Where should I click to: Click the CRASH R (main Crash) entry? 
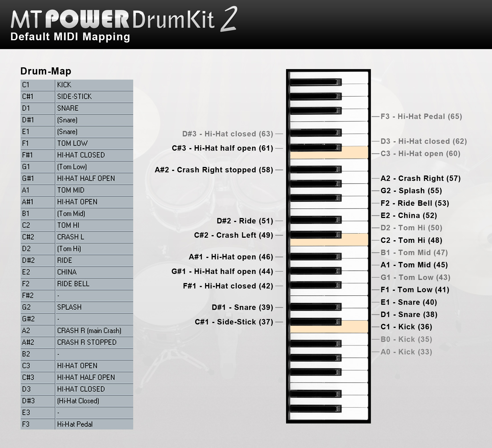coord(94,330)
